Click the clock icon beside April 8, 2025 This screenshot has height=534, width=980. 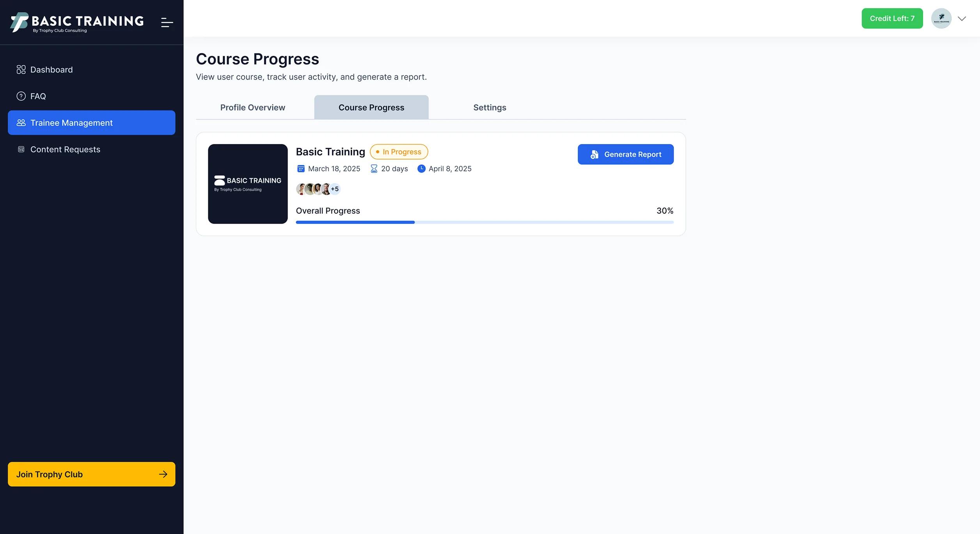(x=421, y=169)
